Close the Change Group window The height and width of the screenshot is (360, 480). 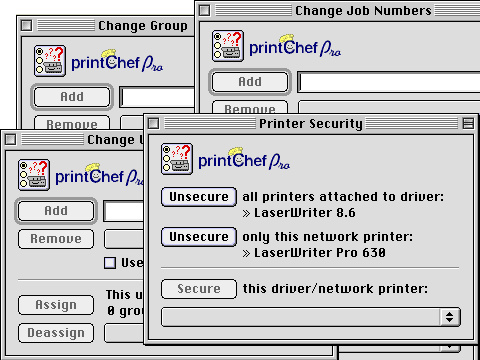coord(27,26)
